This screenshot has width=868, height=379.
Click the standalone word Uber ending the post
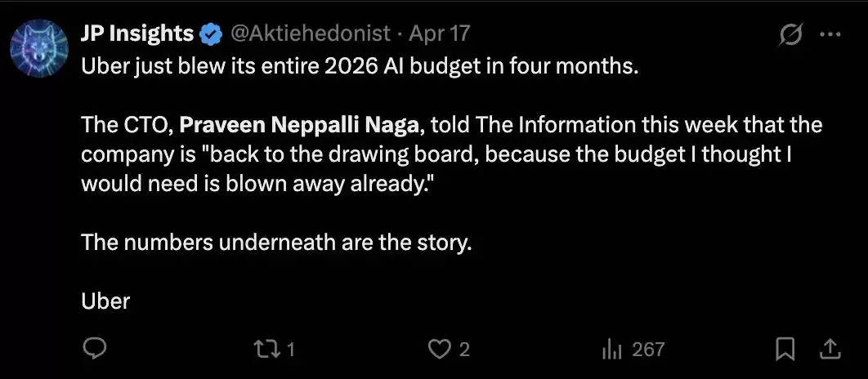(105, 301)
